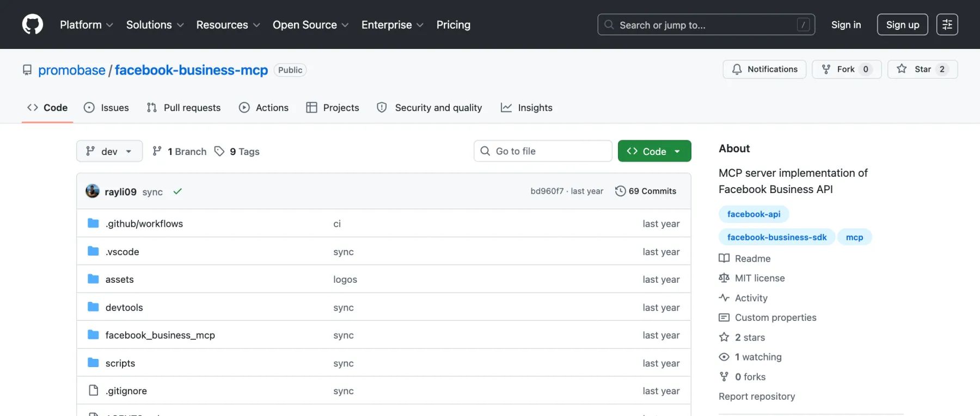Screen dimensions: 980x416
Task: Click the star icon beside 2 stars
Action: pos(724,337)
